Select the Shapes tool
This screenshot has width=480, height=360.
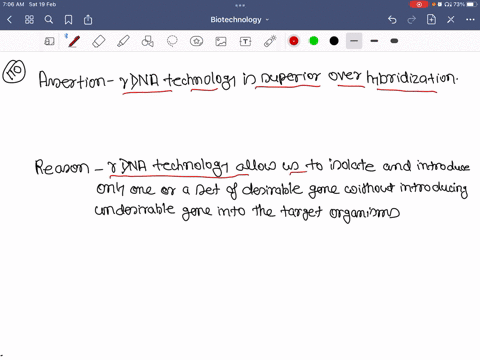point(148,41)
